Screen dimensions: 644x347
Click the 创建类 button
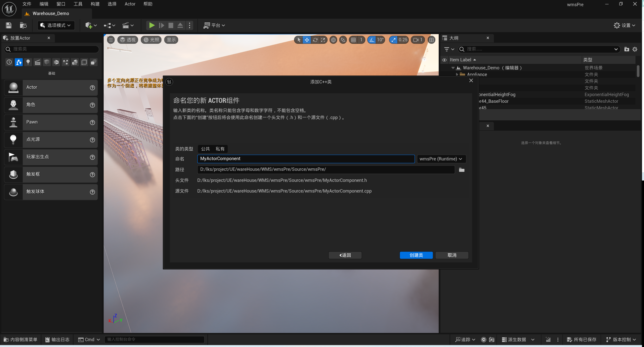(416, 255)
